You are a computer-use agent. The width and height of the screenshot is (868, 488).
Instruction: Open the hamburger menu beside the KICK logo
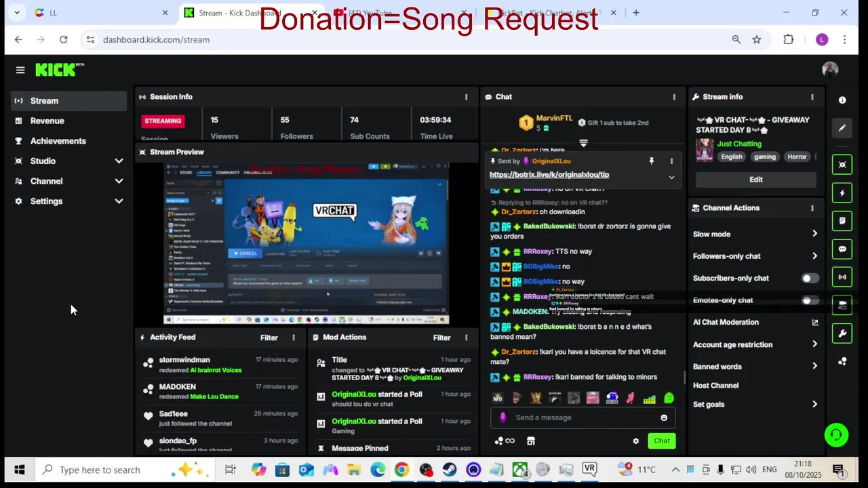point(20,70)
